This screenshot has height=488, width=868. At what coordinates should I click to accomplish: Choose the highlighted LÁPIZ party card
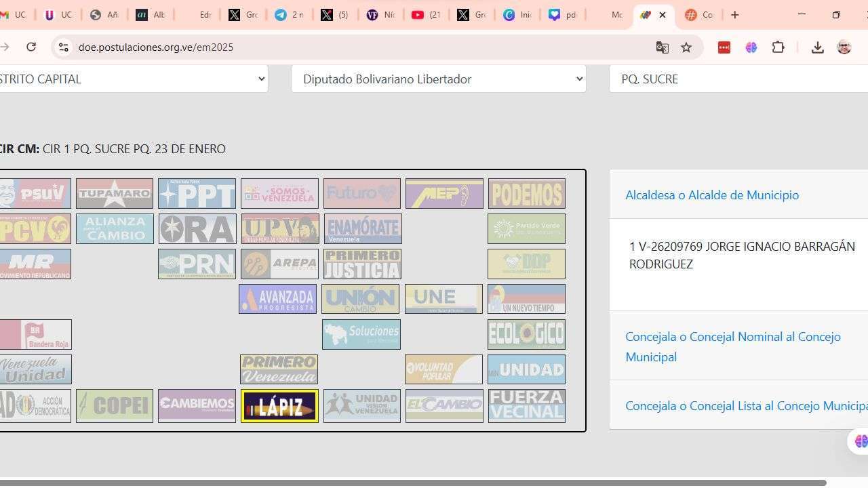pyautogui.click(x=279, y=405)
